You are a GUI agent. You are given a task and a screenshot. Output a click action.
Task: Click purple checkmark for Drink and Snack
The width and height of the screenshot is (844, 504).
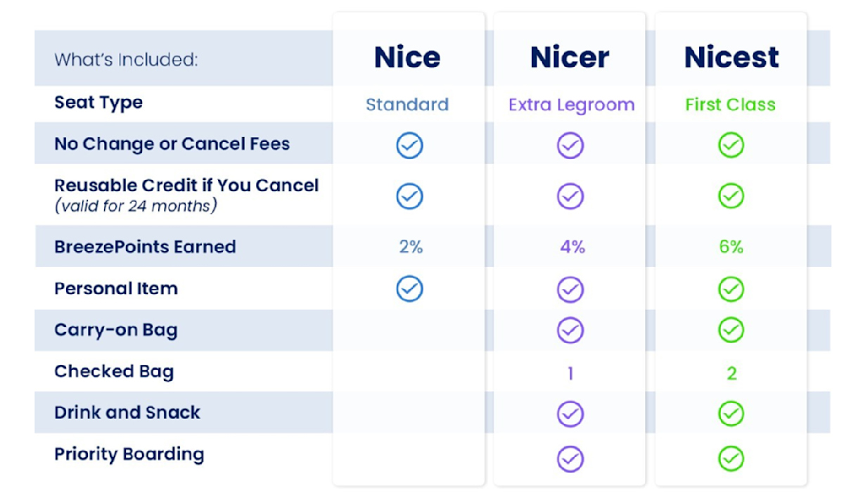(x=570, y=413)
